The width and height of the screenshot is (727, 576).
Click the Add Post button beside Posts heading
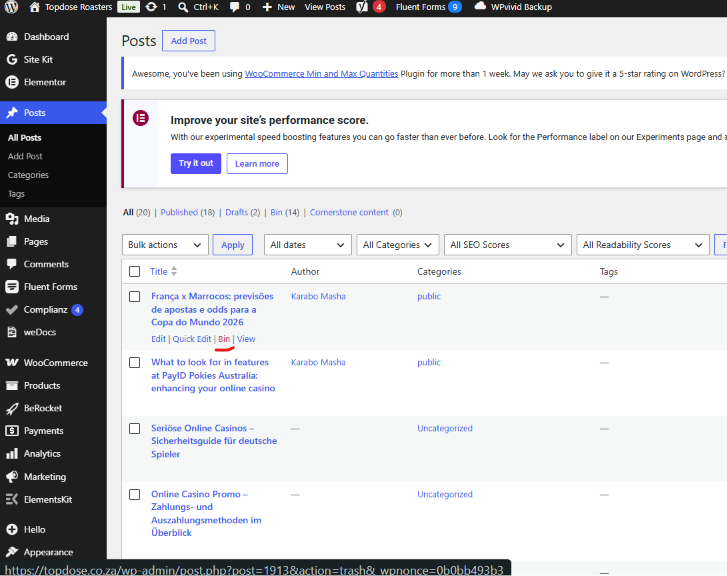189,41
